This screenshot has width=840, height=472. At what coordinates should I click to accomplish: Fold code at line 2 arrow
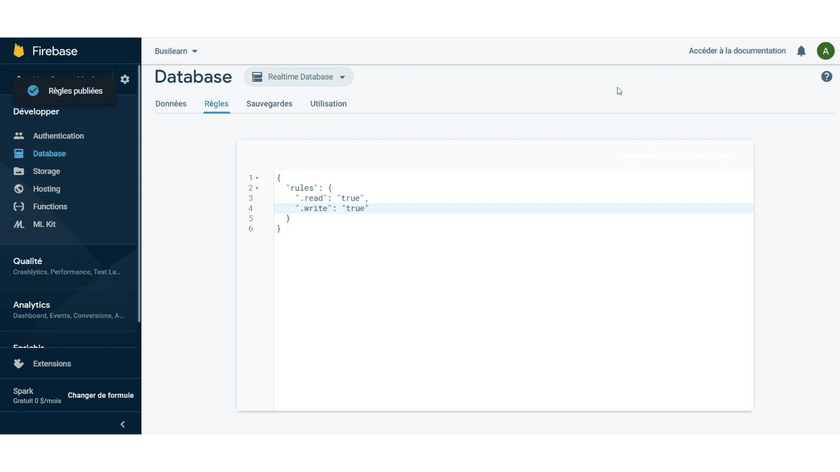click(x=257, y=188)
